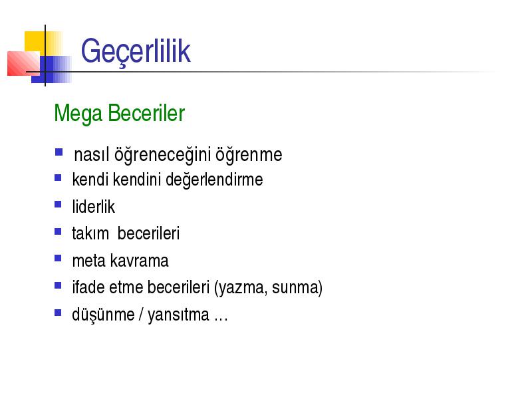Click the slide title Geçerlilik
The image size is (532, 399).
click(136, 52)
